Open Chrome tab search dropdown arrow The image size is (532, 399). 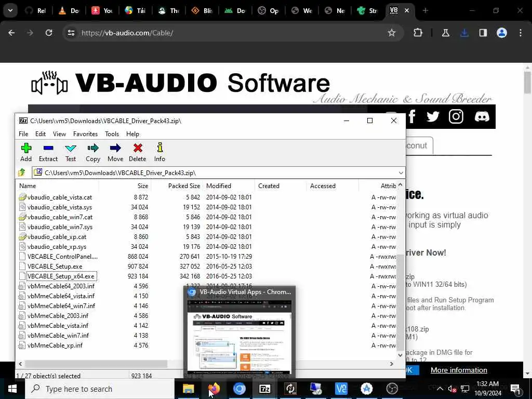(x=10, y=10)
